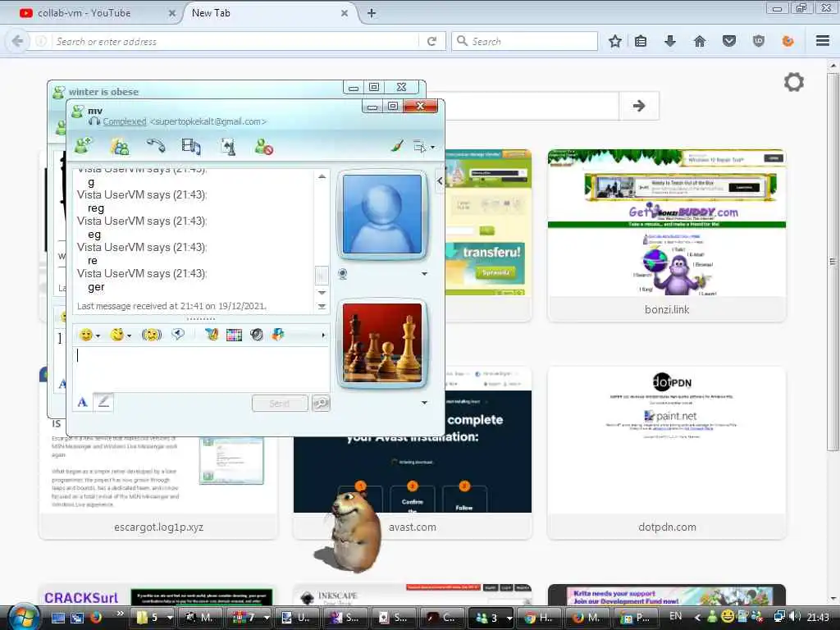Open a new browser tab with plus
Screen dimensions: 840x630
coord(372,13)
